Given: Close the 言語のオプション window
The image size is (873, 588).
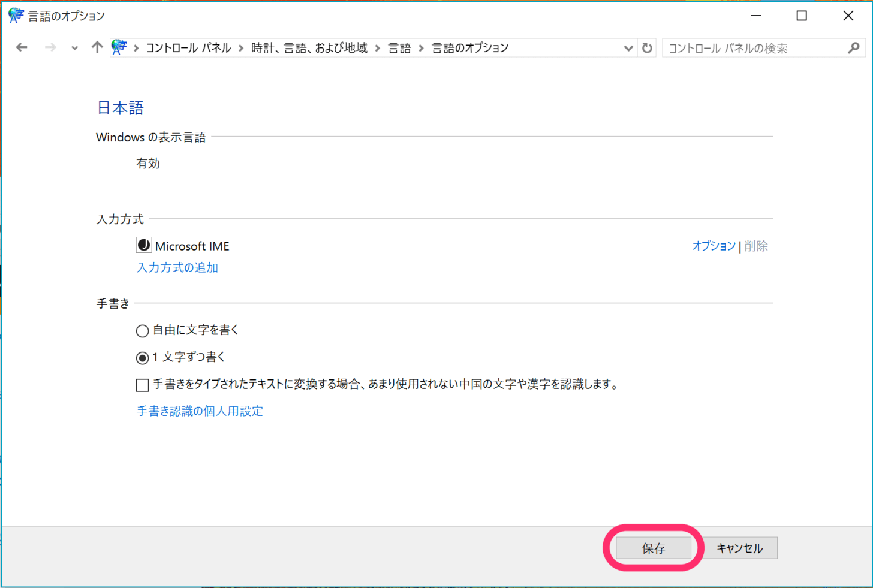Looking at the screenshot, I should (x=848, y=16).
